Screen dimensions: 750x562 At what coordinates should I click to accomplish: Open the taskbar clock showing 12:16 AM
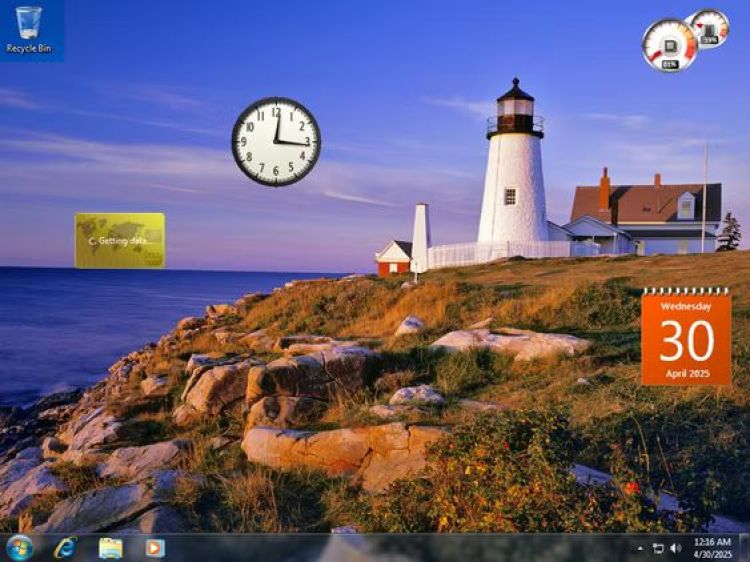(712, 541)
